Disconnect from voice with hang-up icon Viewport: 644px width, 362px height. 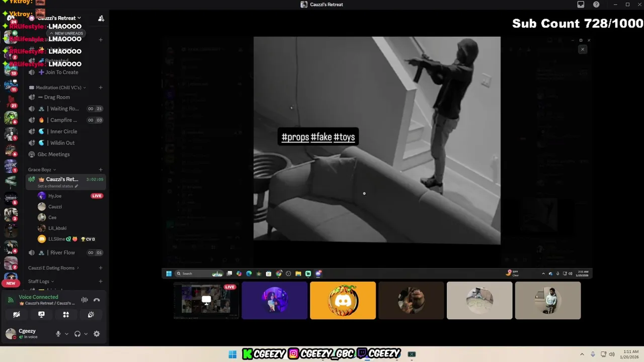coord(97,300)
